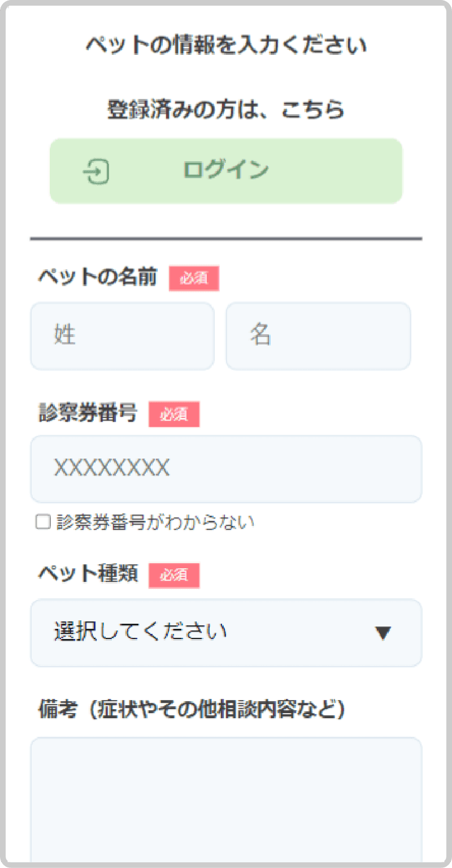
Task: Click the 登録済みの方は、こちら text
Action: (226, 110)
